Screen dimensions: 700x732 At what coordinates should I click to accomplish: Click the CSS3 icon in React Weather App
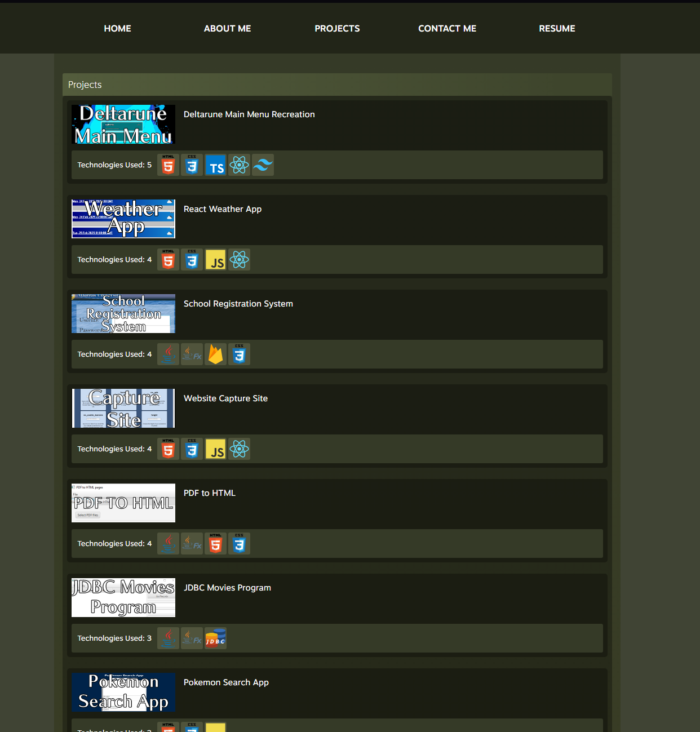pos(192,260)
